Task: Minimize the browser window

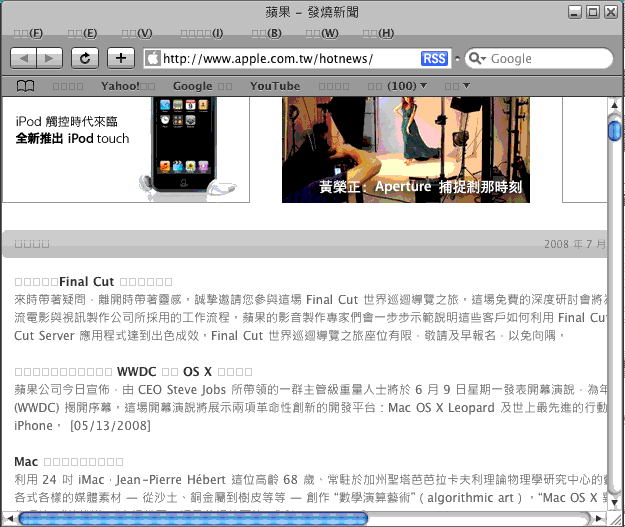Action: pos(575,12)
